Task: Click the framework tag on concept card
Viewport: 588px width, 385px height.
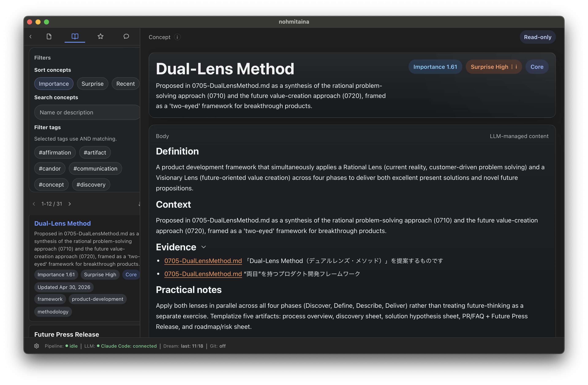Action: [x=50, y=299]
